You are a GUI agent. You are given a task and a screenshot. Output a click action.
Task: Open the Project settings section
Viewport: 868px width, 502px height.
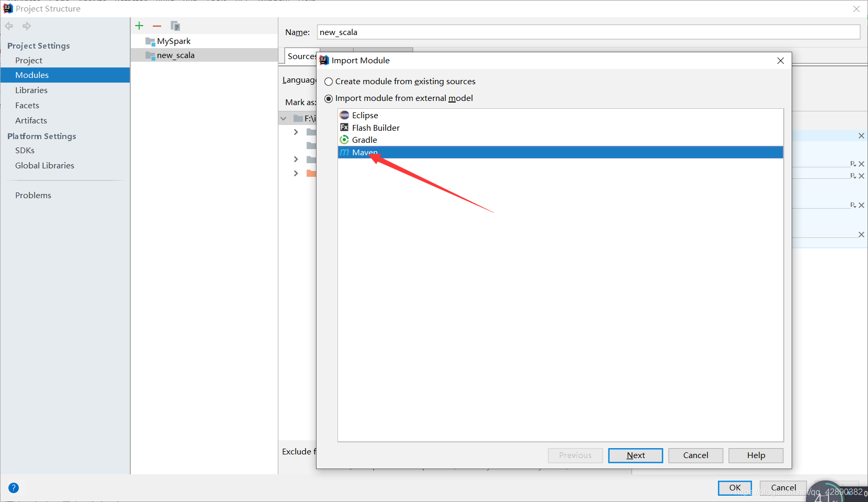29,61
